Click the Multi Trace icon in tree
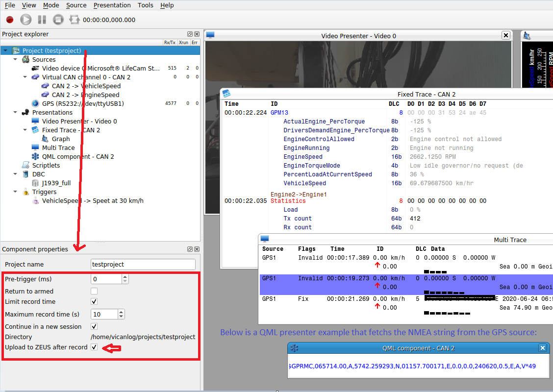 [x=35, y=147]
